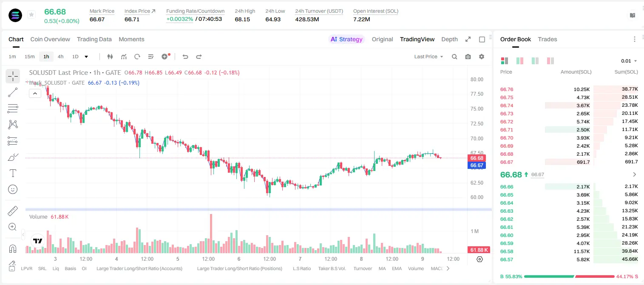Undo the last chart action
The height and width of the screenshot is (285, 644).
(x=185, y=57)
